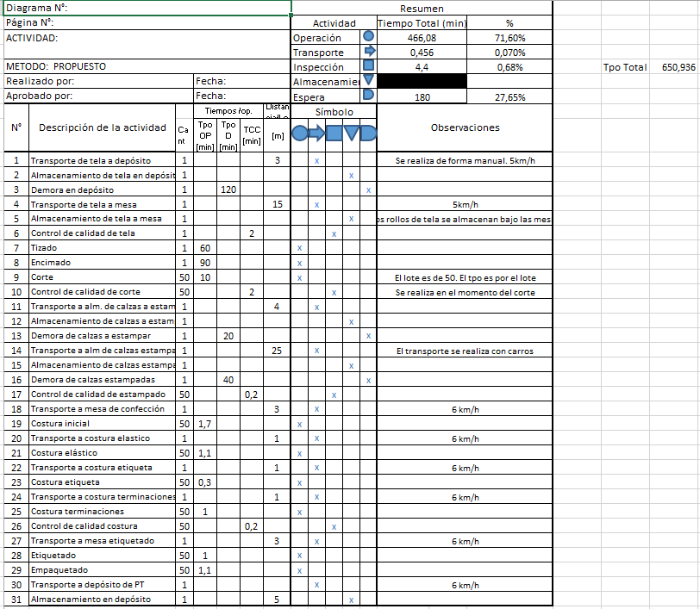Select the Resumen header cell
700x609 pixels.
422,9
